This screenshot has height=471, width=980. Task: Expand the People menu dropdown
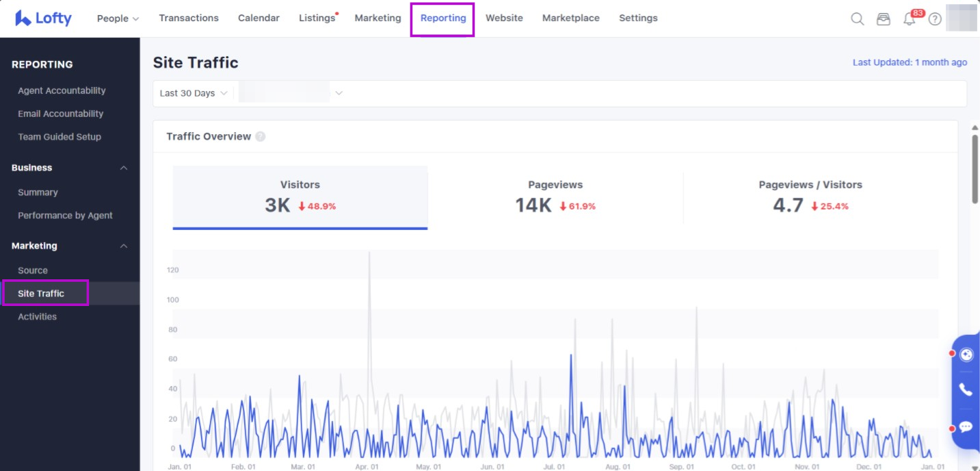click(x=118, y=18)
